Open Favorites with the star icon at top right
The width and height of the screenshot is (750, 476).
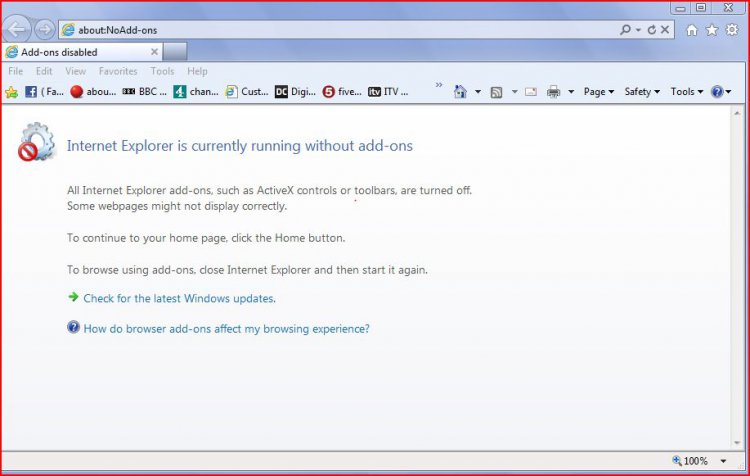click(x=712, y=30)
